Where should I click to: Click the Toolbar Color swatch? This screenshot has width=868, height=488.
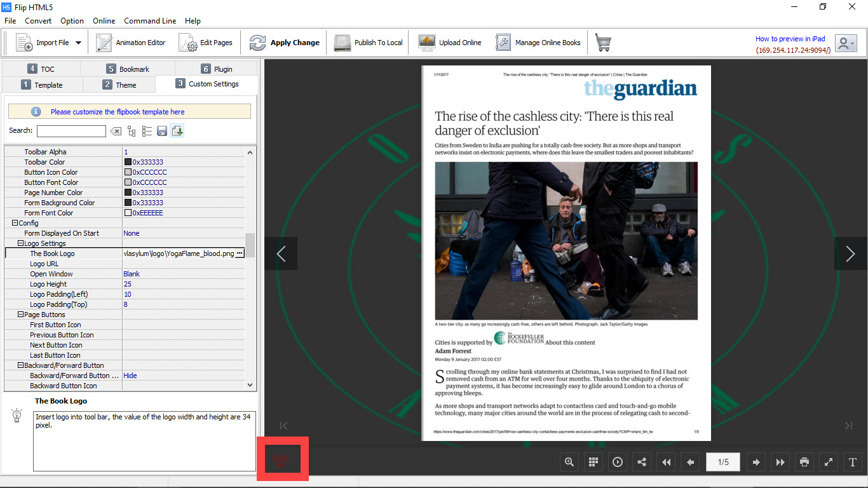click(x=128, y=162)
